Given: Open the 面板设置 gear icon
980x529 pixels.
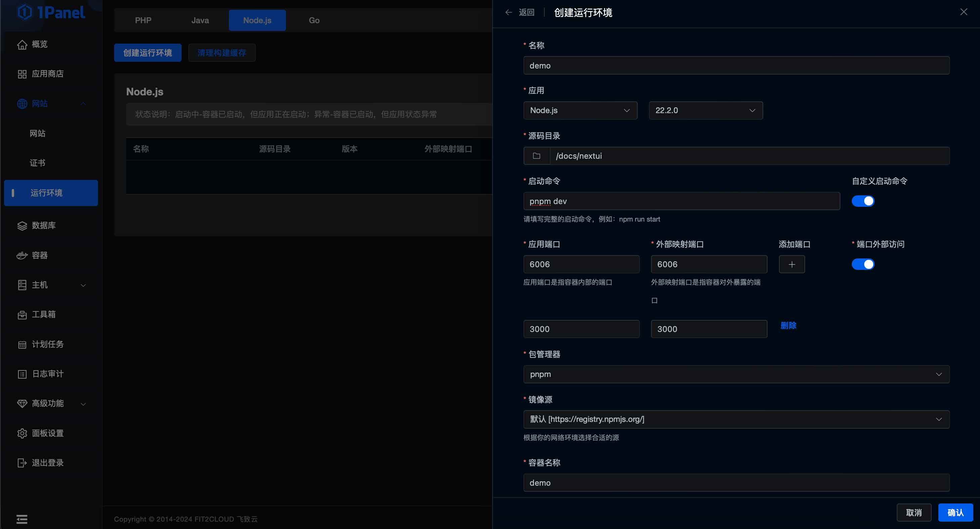Looking at the screenshot, I should pos(22,433).
